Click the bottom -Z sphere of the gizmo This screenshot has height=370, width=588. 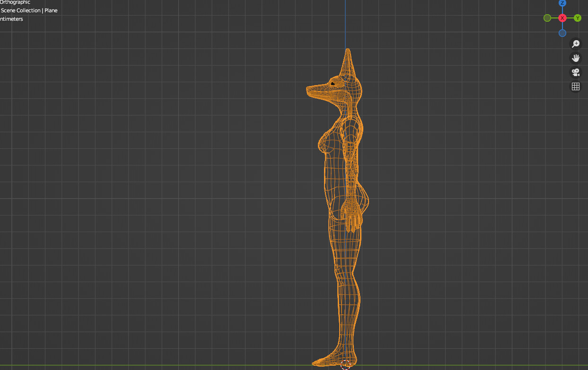(x=562, y=33)
